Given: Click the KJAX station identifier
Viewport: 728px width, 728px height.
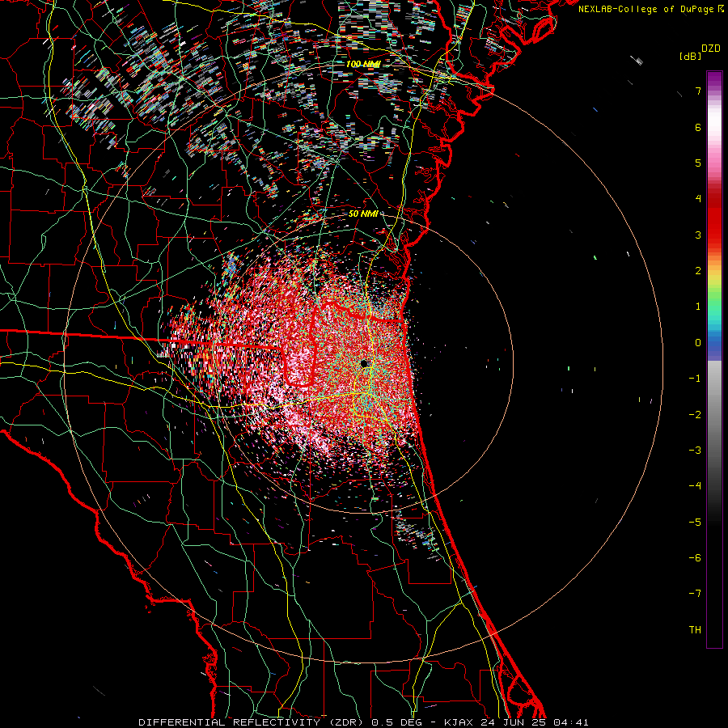Looking at the screenshot, I should coord(459,722).
